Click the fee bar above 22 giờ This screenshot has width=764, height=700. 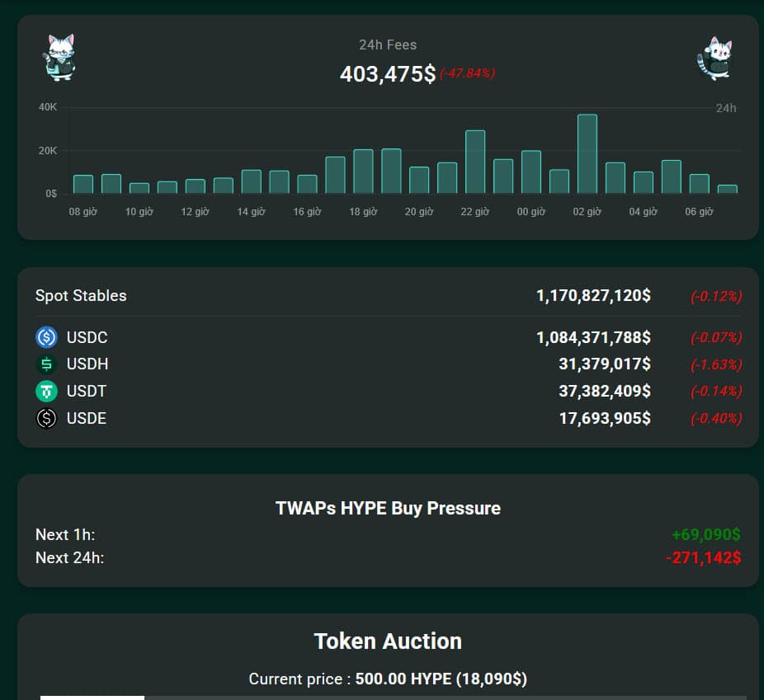click(x=474, y=161)
